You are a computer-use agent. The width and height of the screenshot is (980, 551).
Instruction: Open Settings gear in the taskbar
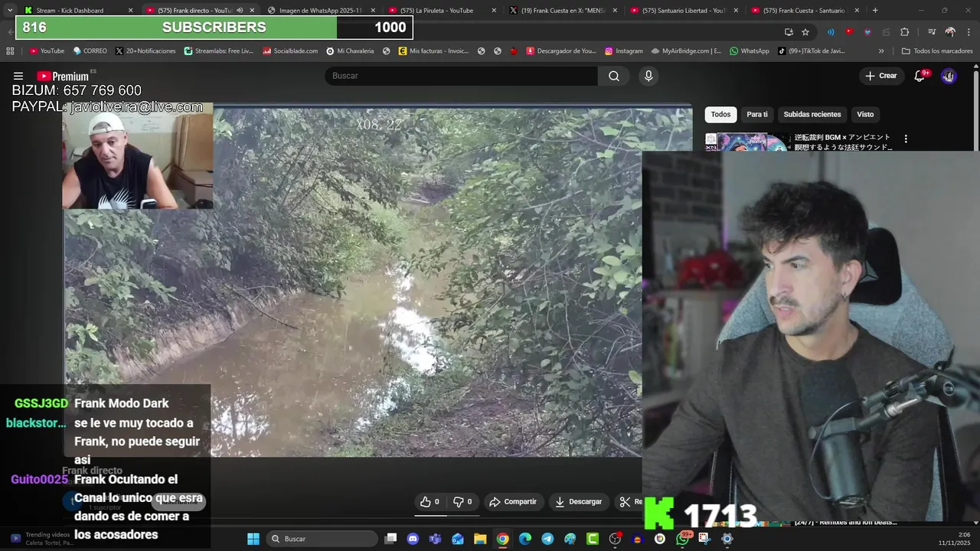(727, 539)
